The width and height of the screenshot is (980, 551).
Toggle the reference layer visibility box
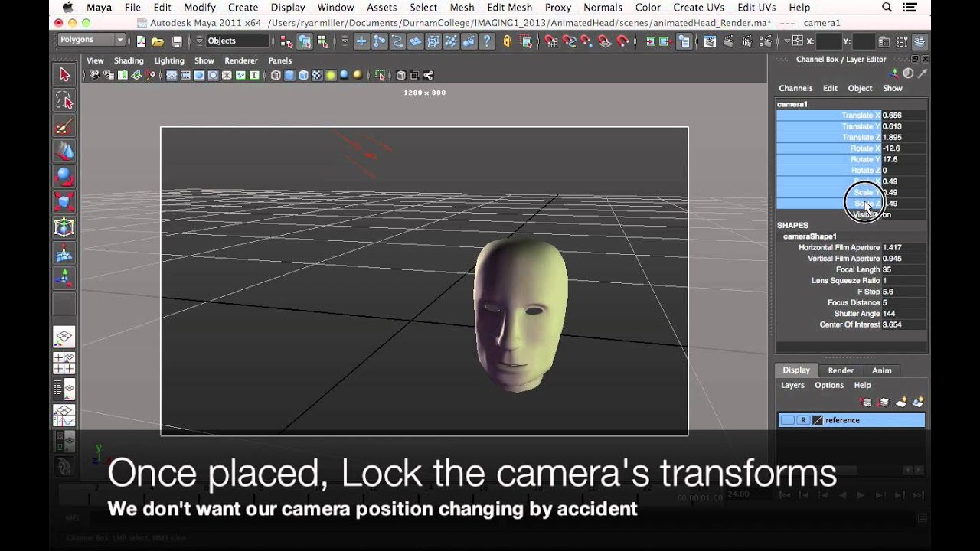(x=787, y=420)
